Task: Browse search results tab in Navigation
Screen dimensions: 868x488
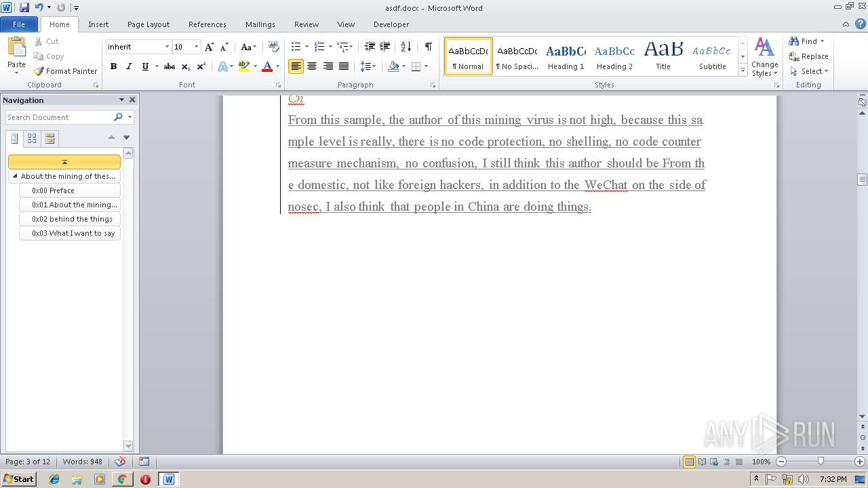Action: coord(50,138)
